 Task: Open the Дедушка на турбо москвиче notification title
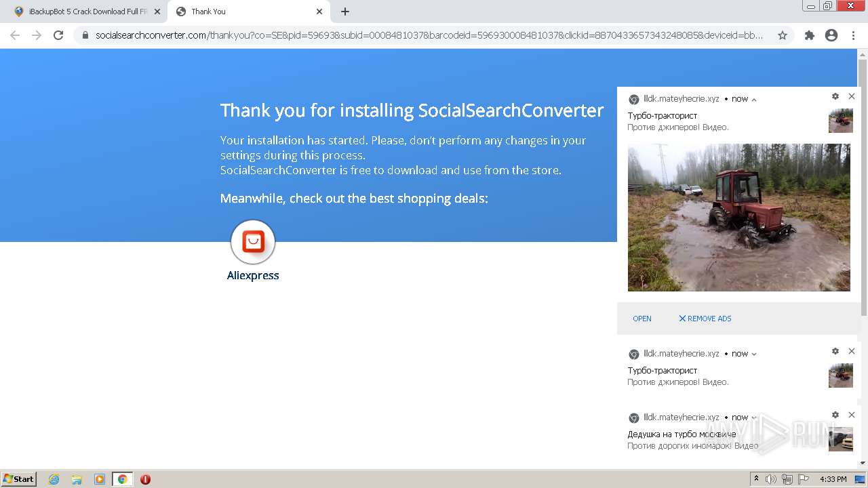pos(682,434)
